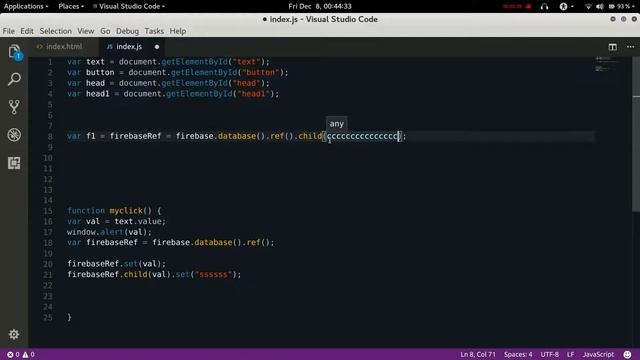
Task: Click the "any" type hint tooltip
Action: pyautogui.click(x=337, y=124)
